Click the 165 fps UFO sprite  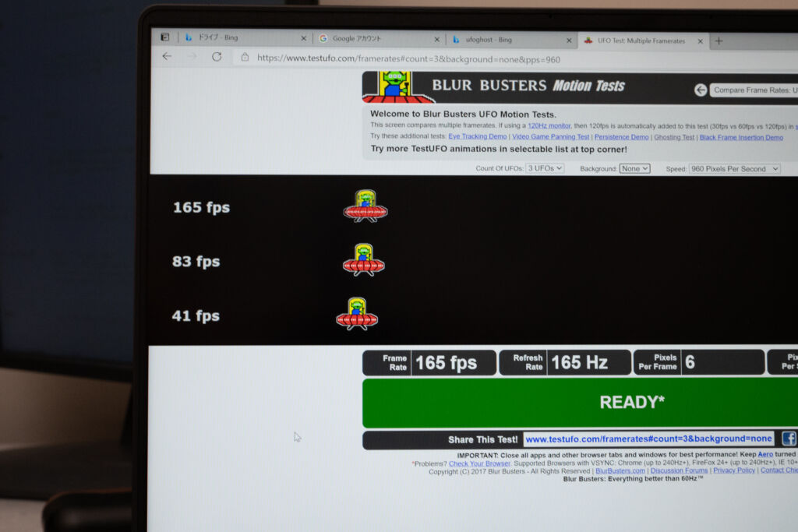click(365, 206)
